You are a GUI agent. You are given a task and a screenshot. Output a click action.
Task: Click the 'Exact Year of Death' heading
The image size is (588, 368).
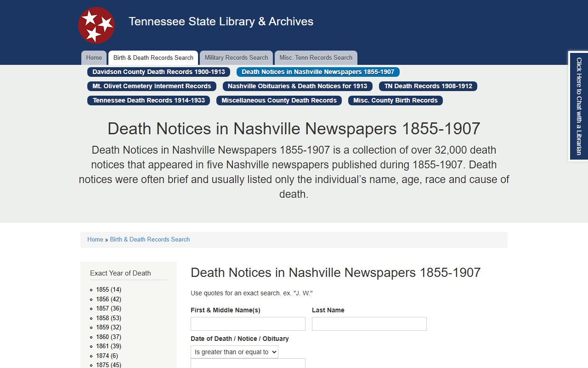pyautogui.click(x=120, y=273)
